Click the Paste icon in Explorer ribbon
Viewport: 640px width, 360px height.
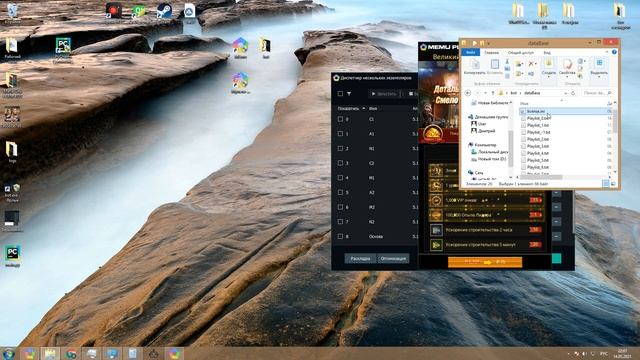point(494,64)
